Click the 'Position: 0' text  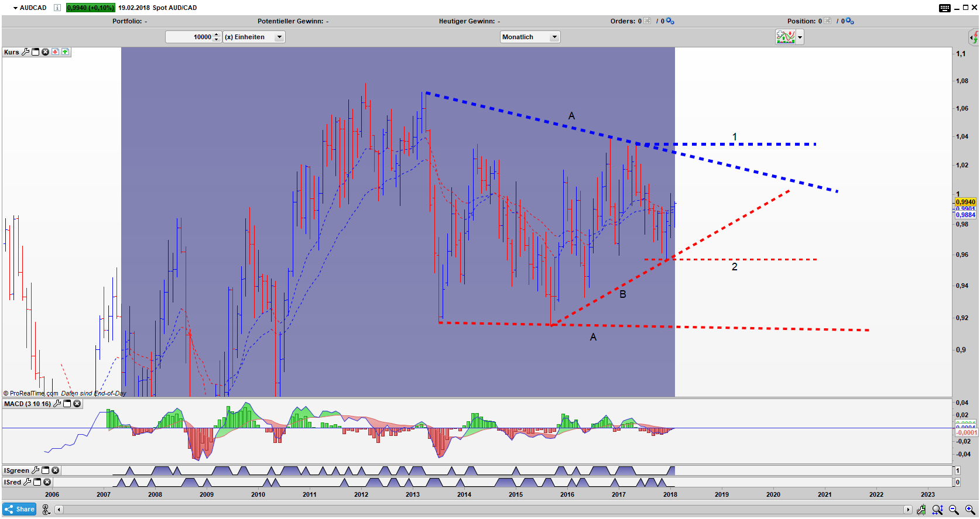pyautogui.click(x=804, y=21)
